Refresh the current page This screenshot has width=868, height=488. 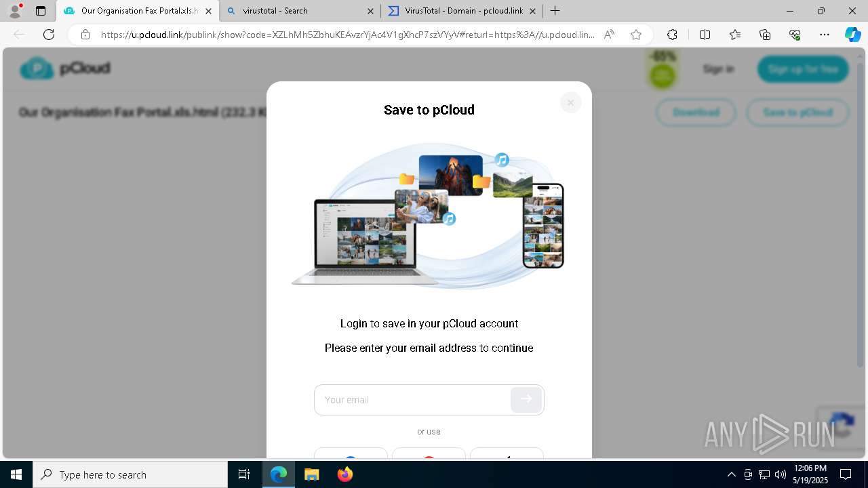coord(49,35)
